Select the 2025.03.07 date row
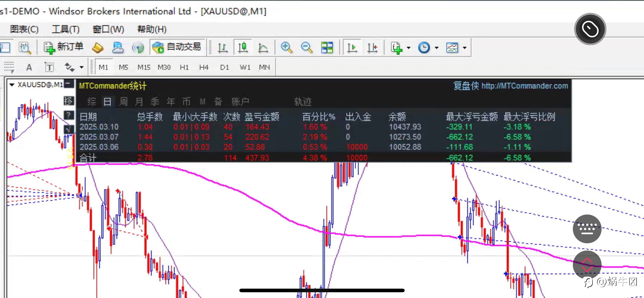 [324, 137]
